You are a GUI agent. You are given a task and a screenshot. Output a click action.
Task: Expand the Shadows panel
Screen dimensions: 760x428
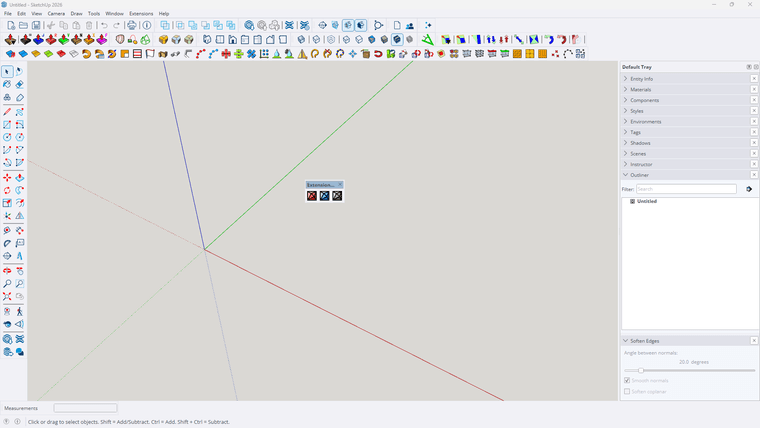click(x=685, y=143)
